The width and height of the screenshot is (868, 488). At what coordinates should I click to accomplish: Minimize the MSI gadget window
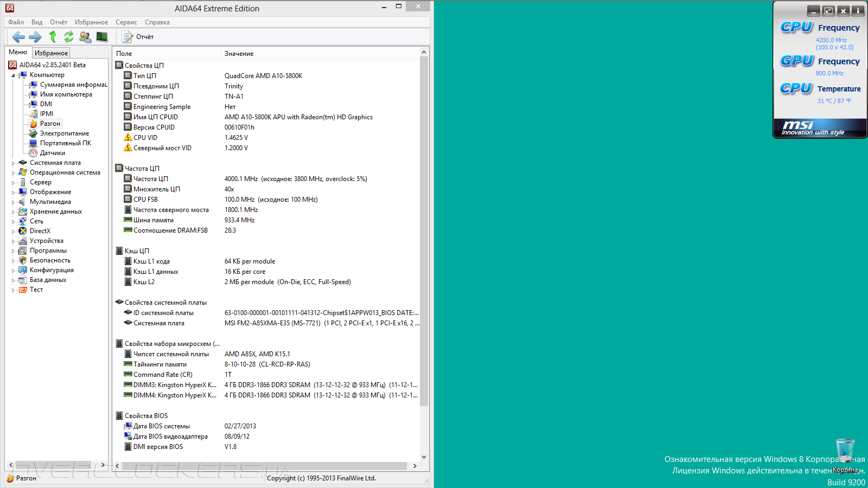click(x=813, y=10)
